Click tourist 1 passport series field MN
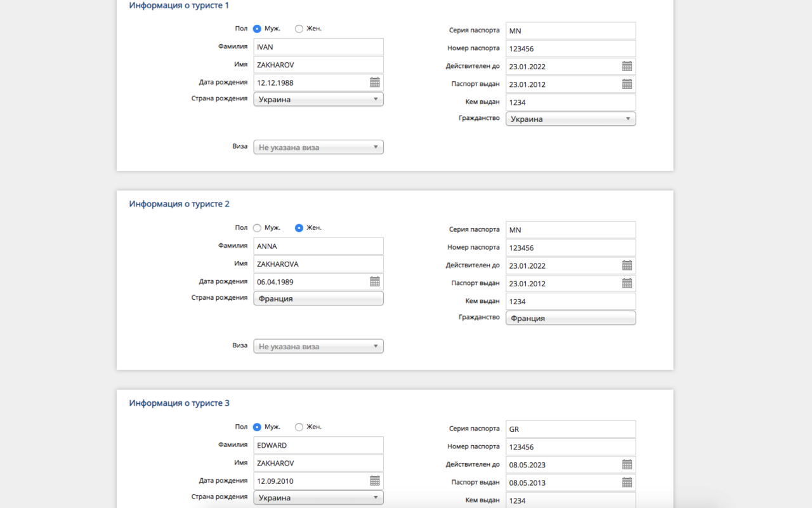The width and height of the screenshot is (812, 508). [x=571, y=30]
